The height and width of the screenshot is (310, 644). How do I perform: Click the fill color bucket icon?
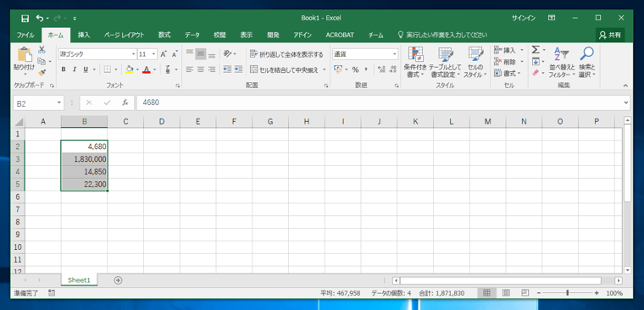coord(130,69)
